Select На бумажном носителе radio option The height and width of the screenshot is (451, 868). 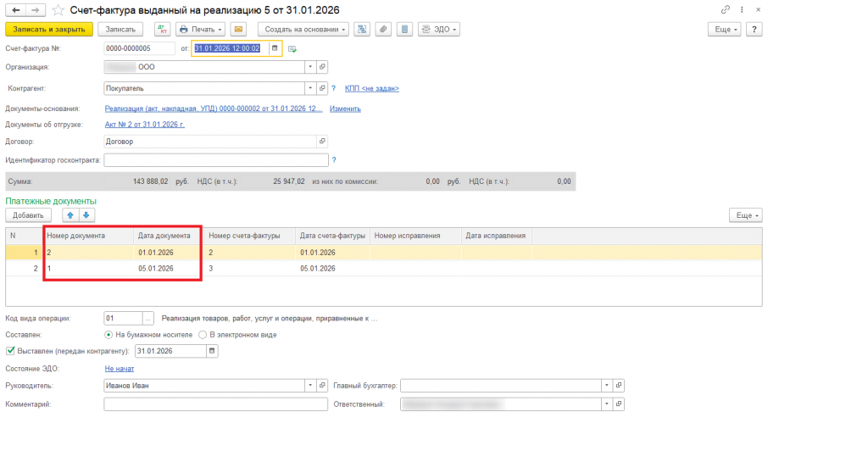coord(108,335)
